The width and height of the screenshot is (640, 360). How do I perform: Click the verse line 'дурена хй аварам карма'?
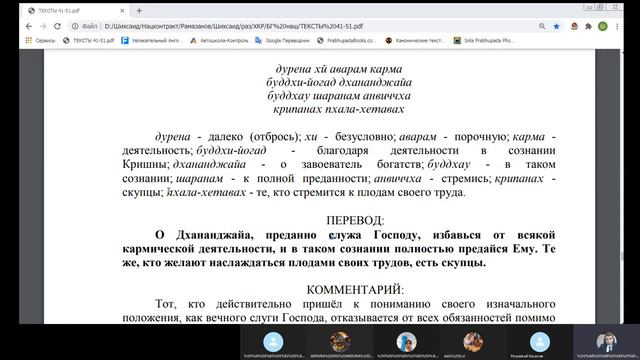339,69
